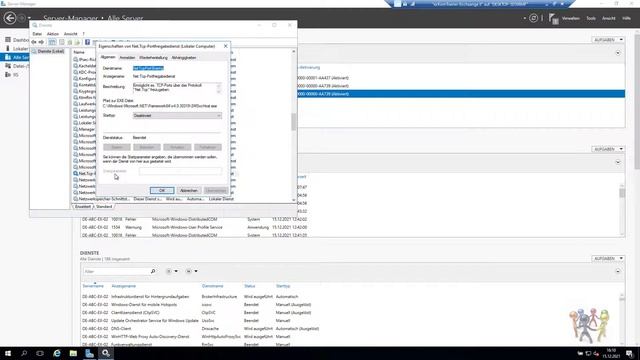Image resolution: width=640 pixels, height=360 pixels.
Task: Open the Ansicht menu in Dienste
Action: [x=71, y=34]
